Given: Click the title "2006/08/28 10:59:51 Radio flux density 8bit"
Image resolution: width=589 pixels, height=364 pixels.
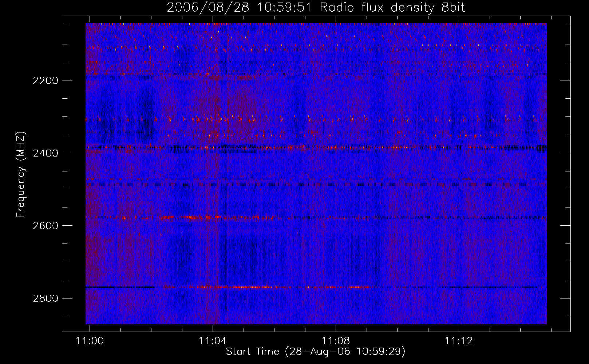Looking at the screenshot, I should click(x=316, y=8).
